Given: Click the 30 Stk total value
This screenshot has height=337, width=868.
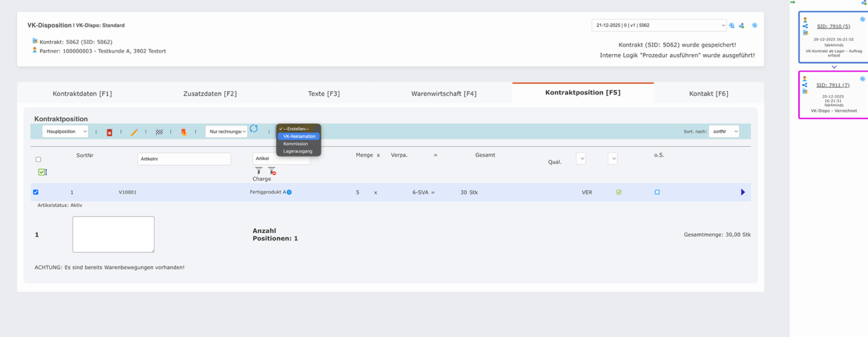Looking at the screenshot, I should coord(469,192).
